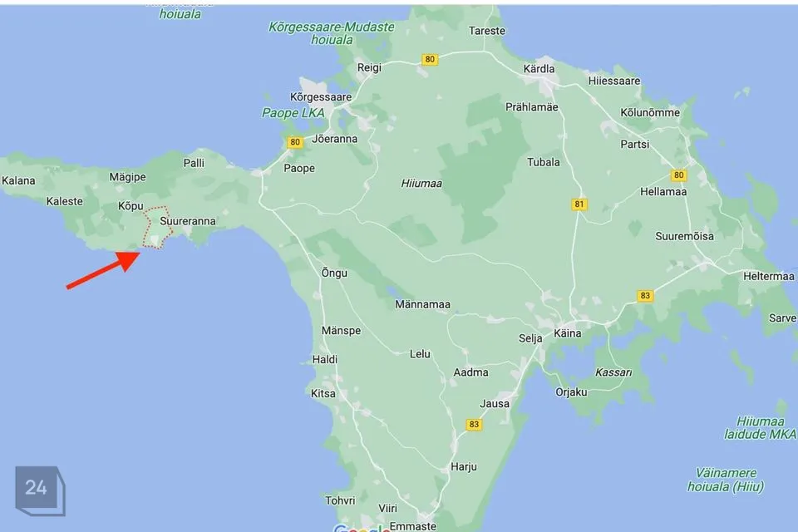Select the Heltermaa place label
Viewport: 798px width, 532px height.
[x=768, y=276]
